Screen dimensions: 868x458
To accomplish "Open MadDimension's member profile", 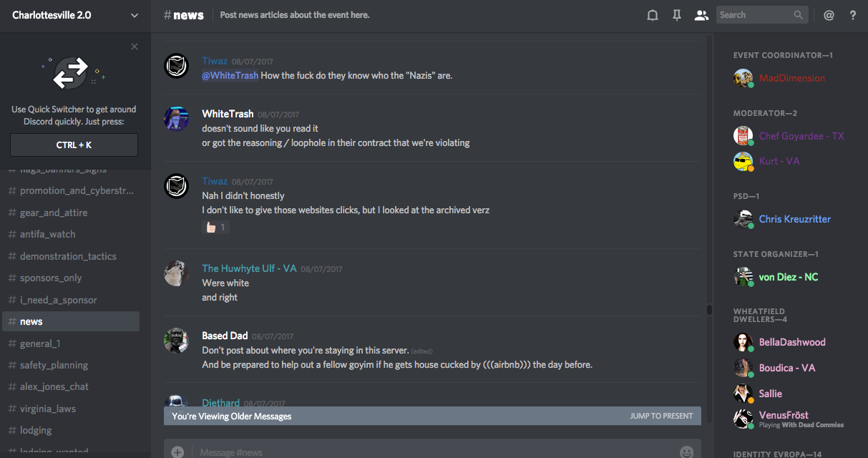I will 791,78.
